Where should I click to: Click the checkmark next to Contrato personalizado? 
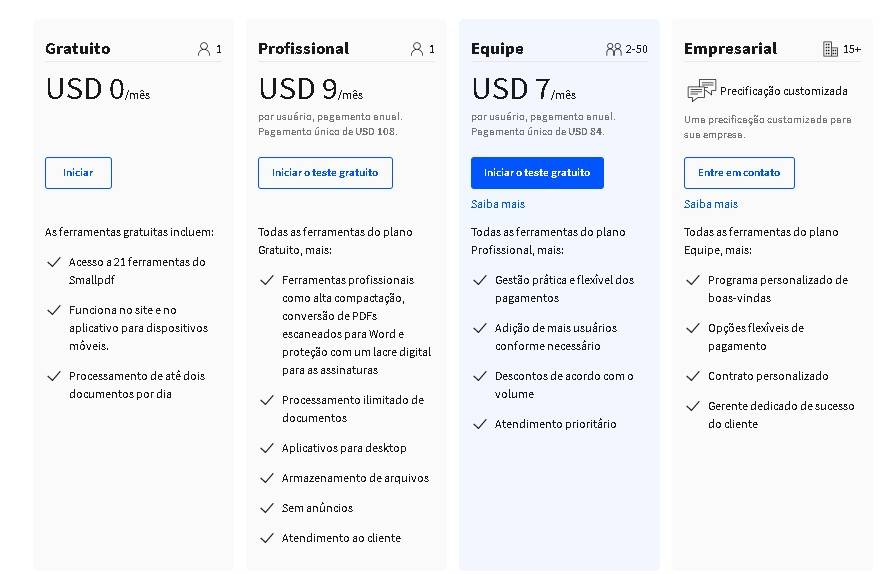point(693,376)
